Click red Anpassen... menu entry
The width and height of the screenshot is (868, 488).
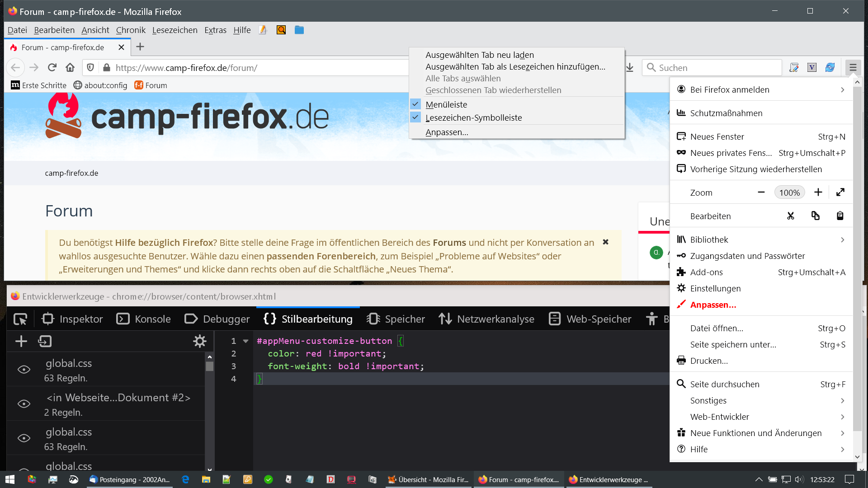(x=713, y=305)
